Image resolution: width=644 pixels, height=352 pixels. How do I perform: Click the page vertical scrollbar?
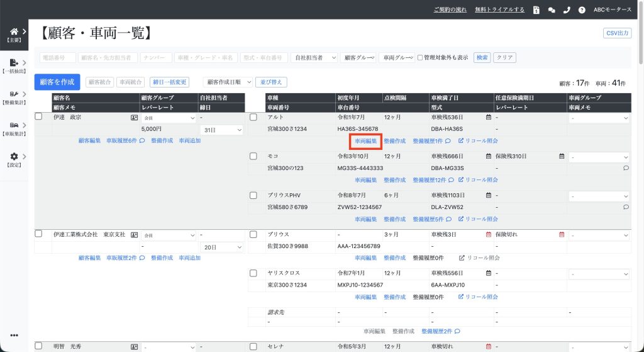point(641,32)
